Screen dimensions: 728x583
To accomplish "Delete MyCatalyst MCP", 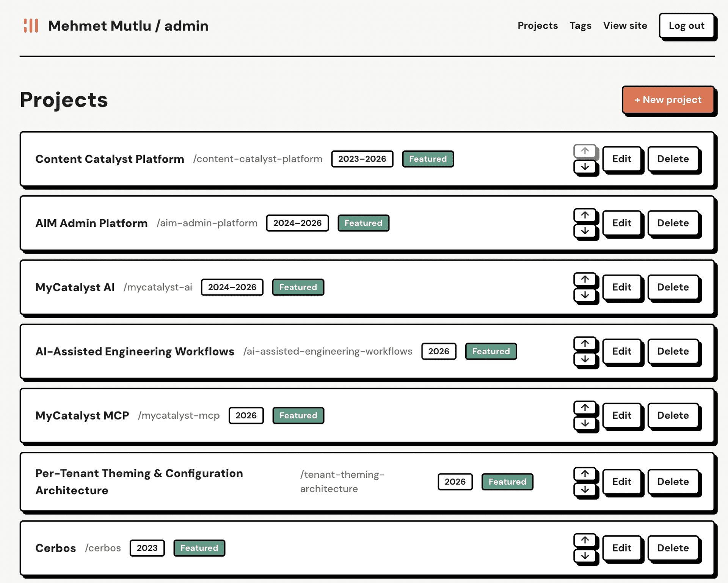I will click(x=673, y=415).
